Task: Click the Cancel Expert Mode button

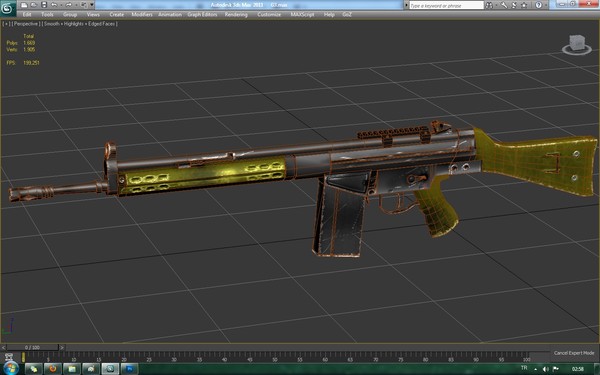Action: tap(574, 353)
